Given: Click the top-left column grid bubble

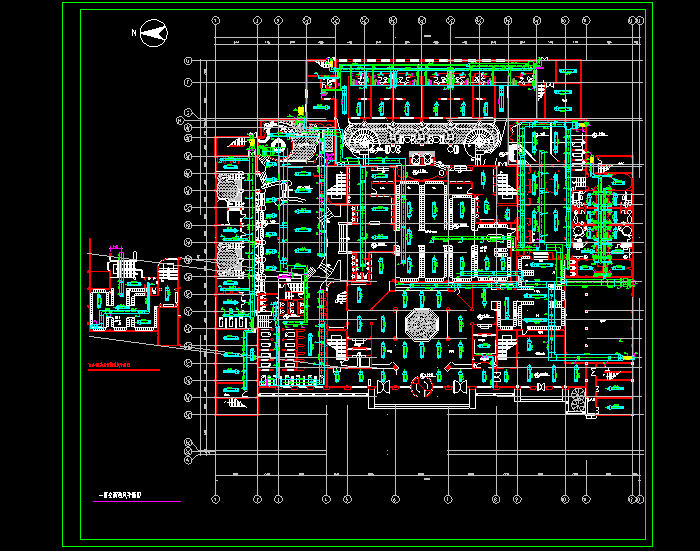Looking at the screenshot, I should 215,20.
